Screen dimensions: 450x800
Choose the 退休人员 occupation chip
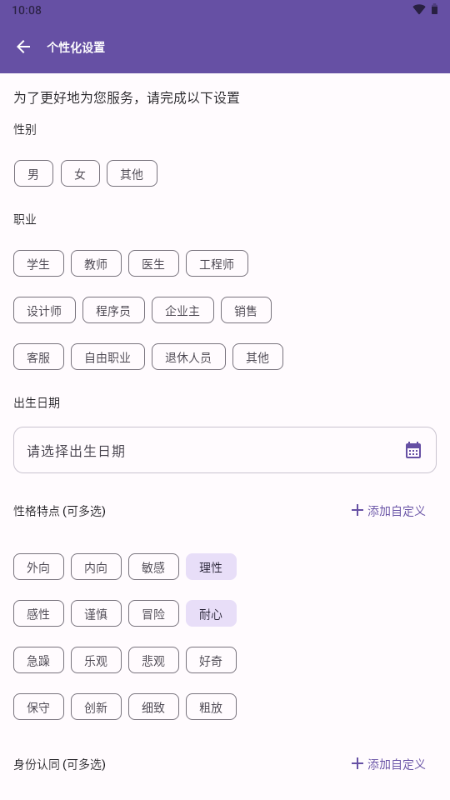coord(188,357)
